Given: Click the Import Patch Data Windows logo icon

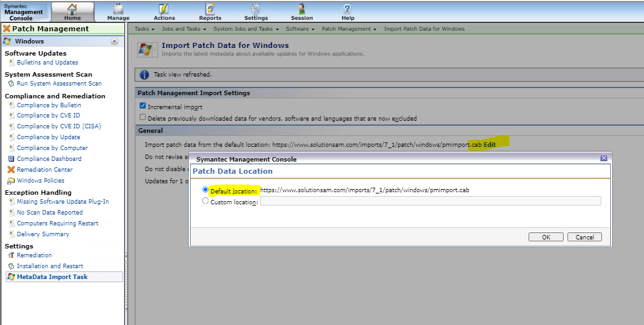Looking at the screenshot, I should 145,49.
